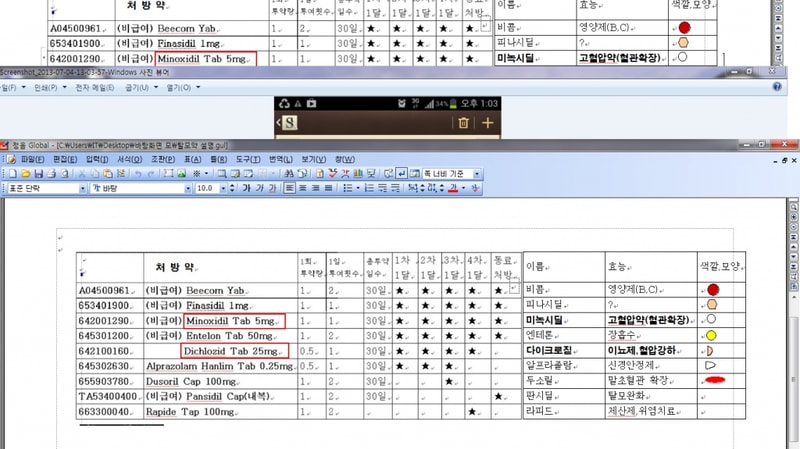Screen dimensions: 800x449
Task: Expand the special character dropdown arrow
Action: 206,174
